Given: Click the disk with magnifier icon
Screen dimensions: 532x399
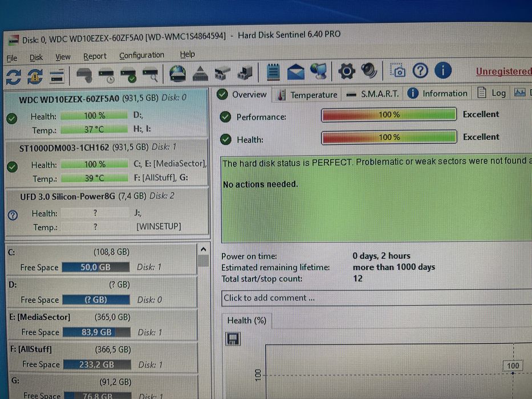Looking at the screenshot, I should (x=151, y=75).
